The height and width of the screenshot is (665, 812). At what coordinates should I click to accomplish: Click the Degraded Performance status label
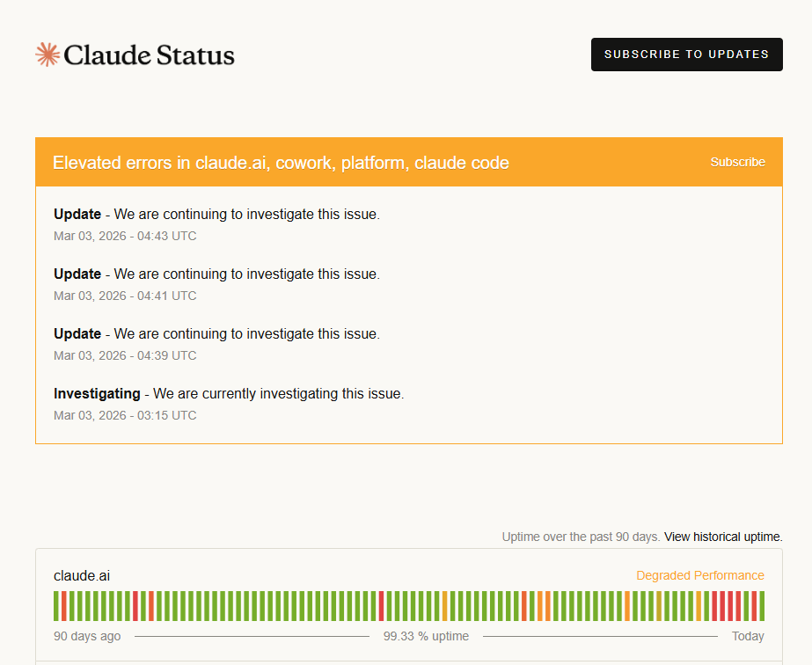point(699,575)
